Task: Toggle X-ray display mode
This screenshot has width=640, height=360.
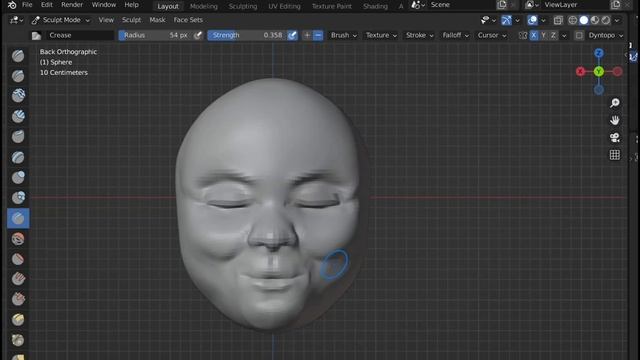Action: click(558, 20)
